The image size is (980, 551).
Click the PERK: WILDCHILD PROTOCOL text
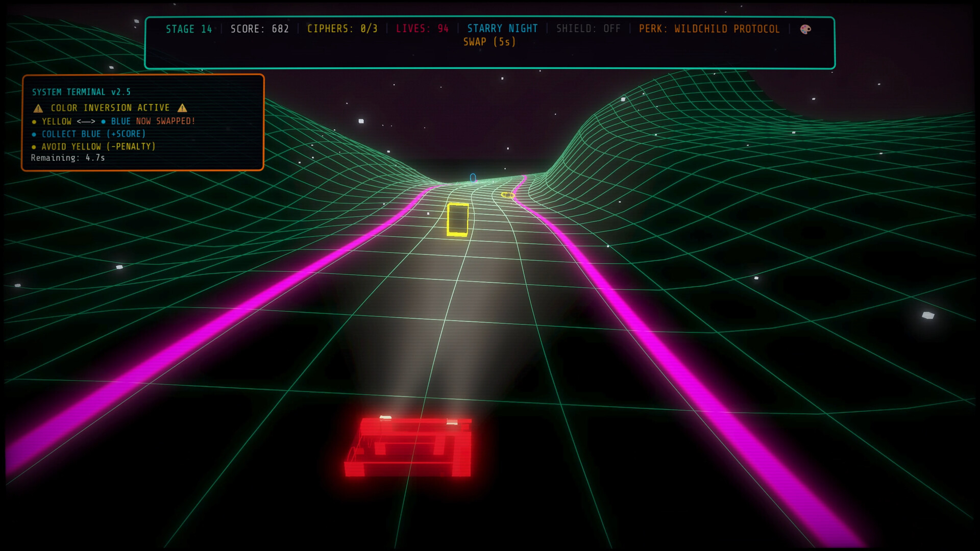(x=709, y=29)
